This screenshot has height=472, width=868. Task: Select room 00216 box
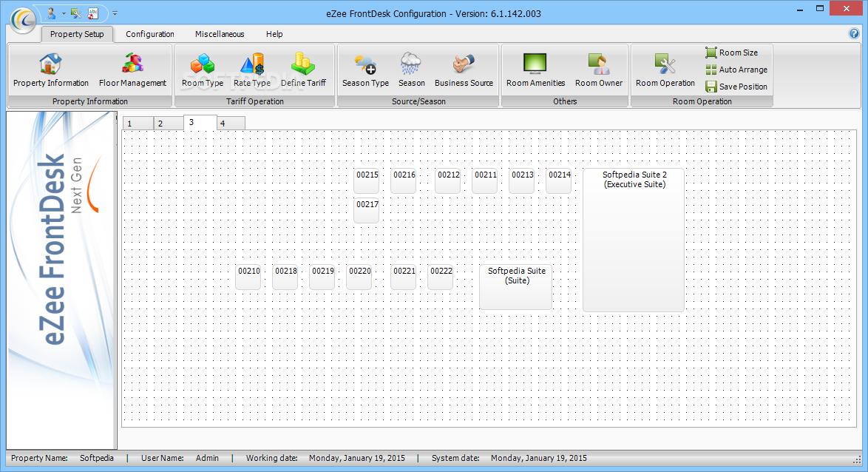(404, 181)
